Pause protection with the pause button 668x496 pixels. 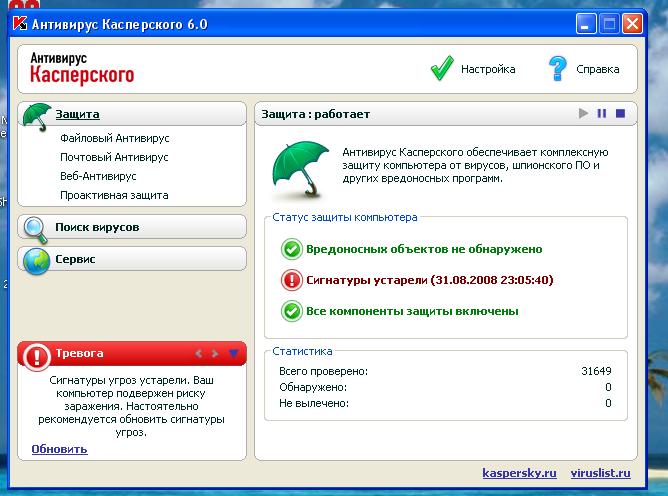pos(602,113)
